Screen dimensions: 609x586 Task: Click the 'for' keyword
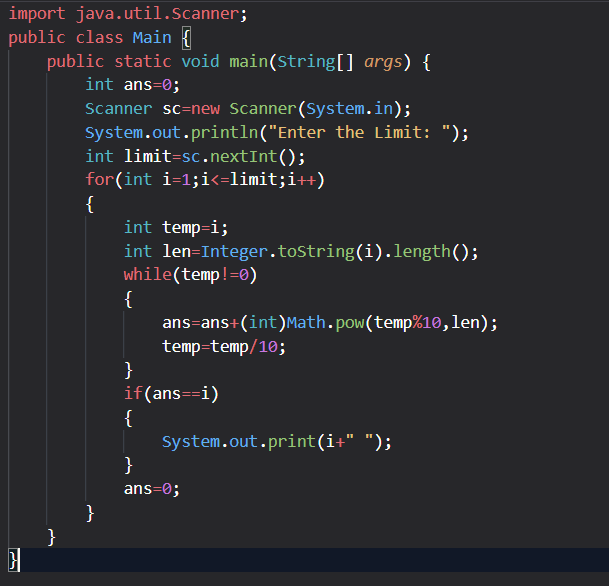click(100, 180)
